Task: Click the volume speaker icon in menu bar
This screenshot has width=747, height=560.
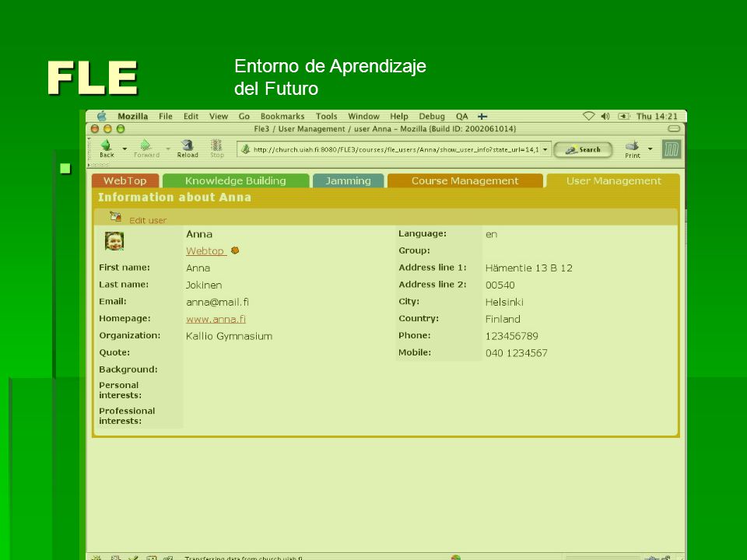Action: tap(605, 116)
